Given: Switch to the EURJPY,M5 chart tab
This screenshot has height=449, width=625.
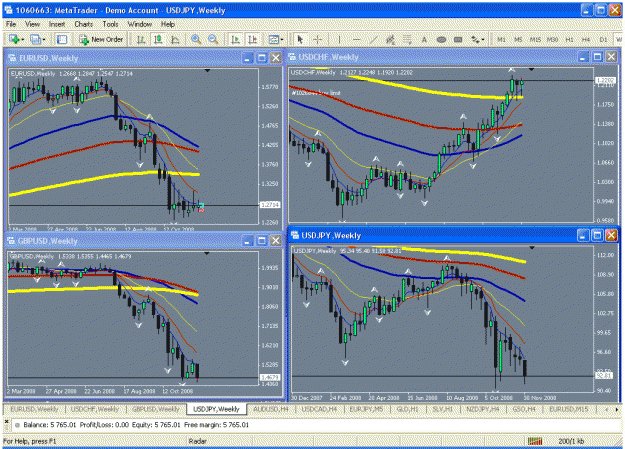Looking at the screenshot, I should 366,409.
